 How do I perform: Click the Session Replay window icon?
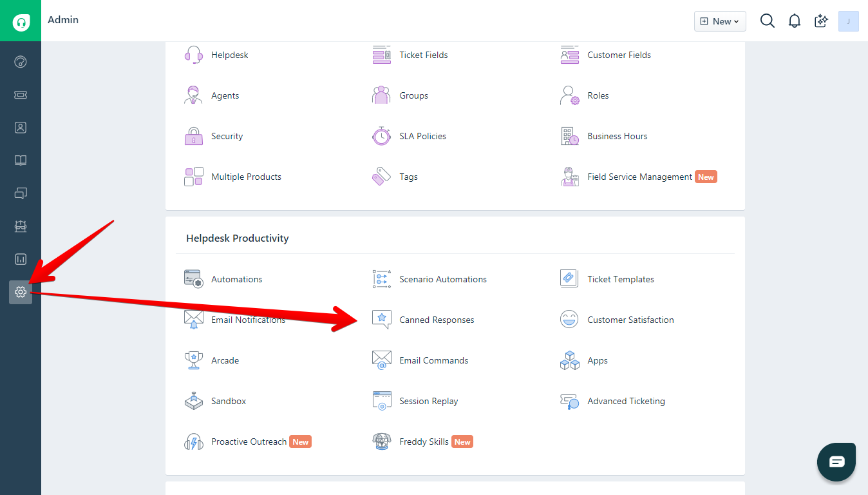click(x=382, y=401)
